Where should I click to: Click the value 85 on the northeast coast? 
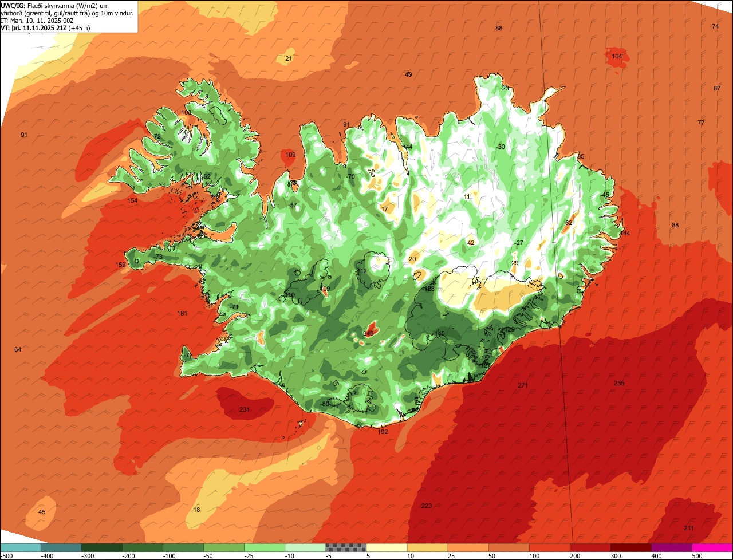tap(581, 156)
